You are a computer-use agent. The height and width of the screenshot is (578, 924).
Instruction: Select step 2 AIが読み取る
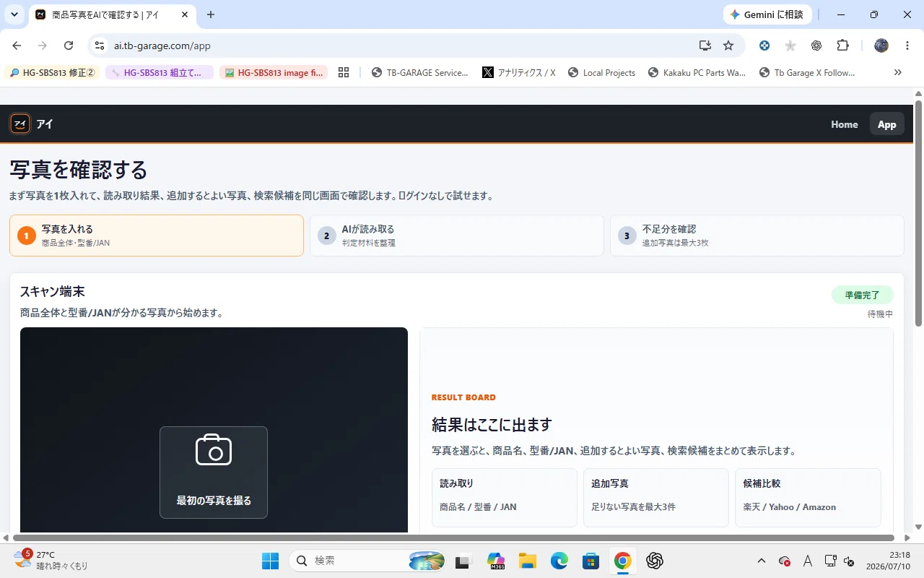(x=457, y=236)
